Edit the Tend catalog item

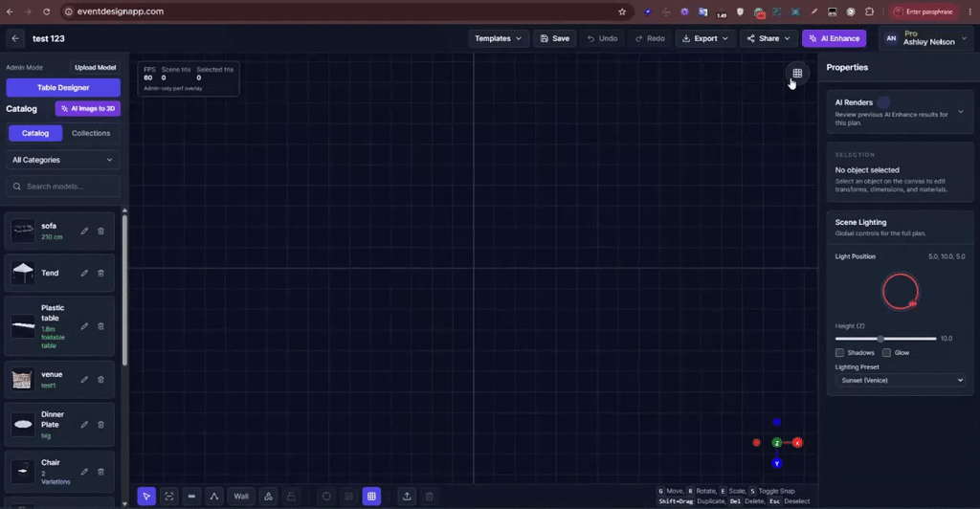(x=84, y=273)
